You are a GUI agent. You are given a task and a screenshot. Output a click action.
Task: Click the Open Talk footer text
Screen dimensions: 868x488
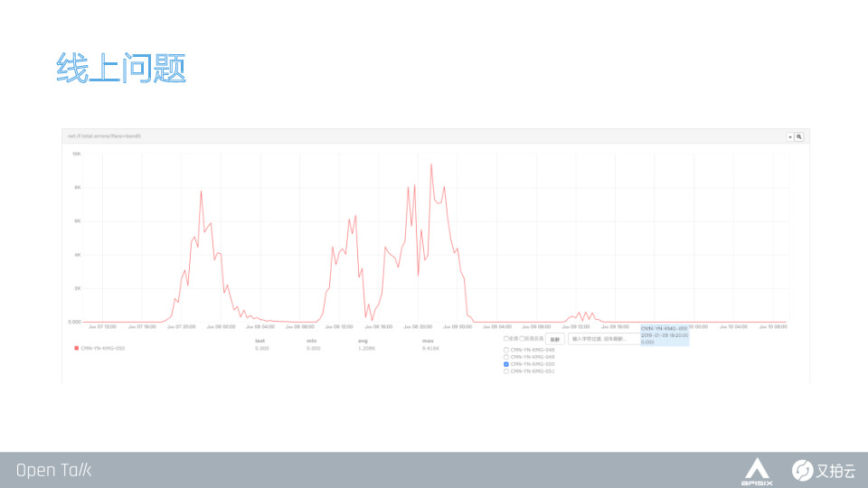click(53, 470)
